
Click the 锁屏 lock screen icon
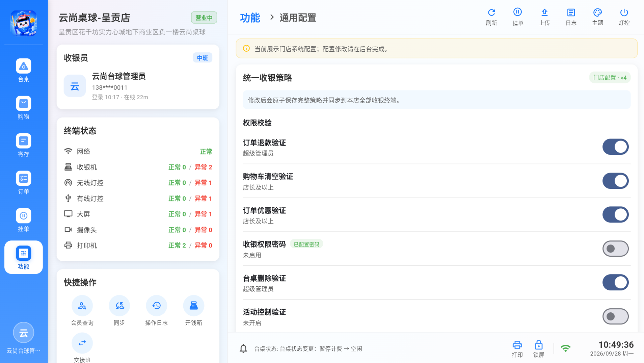click(539, 349)
